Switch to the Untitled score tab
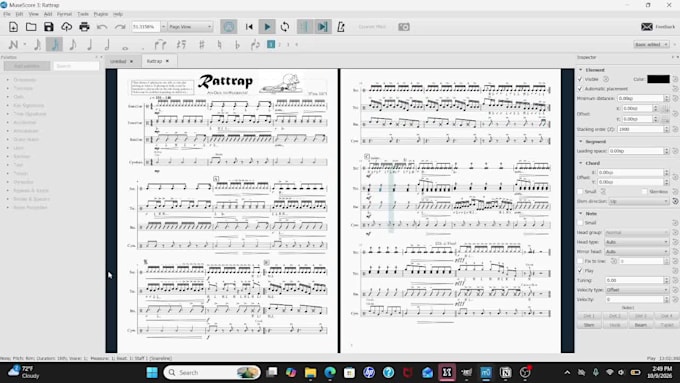Screen dimensions: 680x383 click(x=118, y=62)
